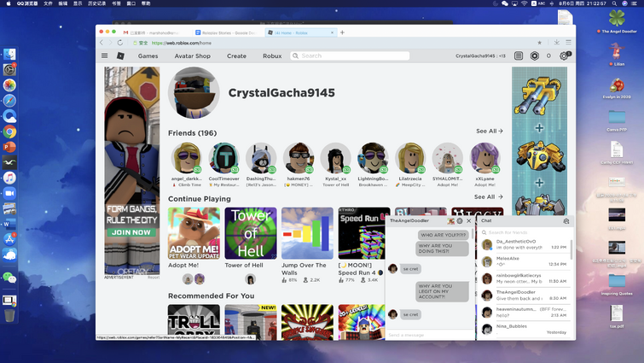Open the Tower of Hell game thumbnail
This screenshot has width=644, height=363.
click(x=251, y=233)
